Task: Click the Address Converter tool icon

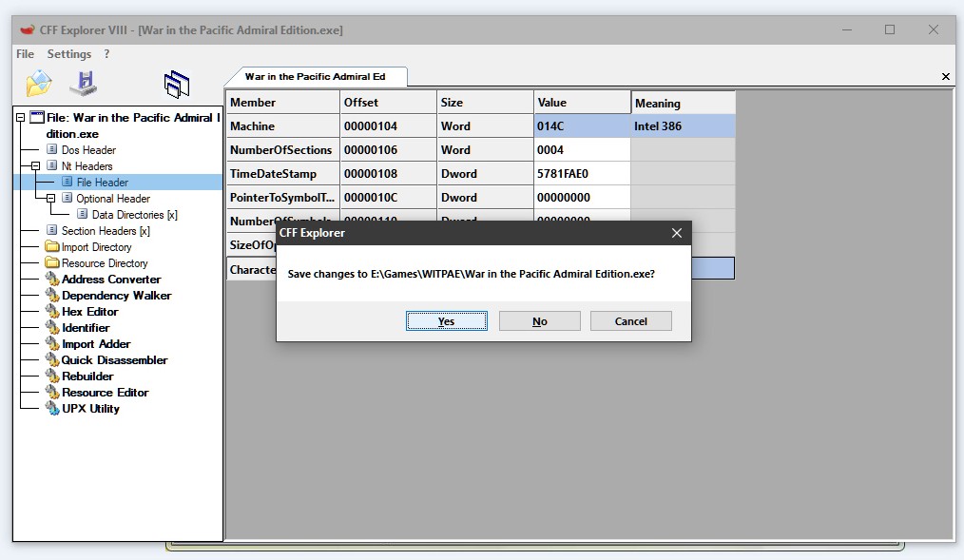Action: pyautogui.click(x=52, y=280)
